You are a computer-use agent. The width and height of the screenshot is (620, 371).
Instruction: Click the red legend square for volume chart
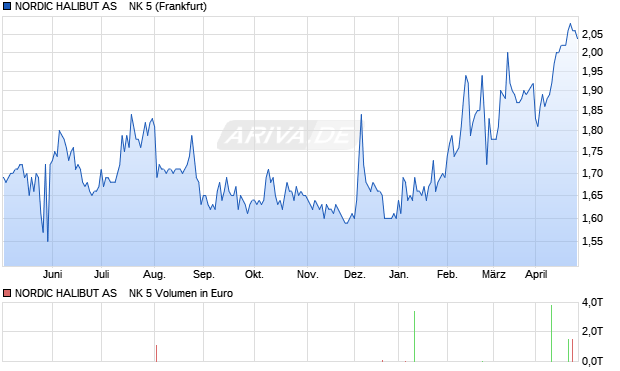pyautogui.click(x=7, y=293)
